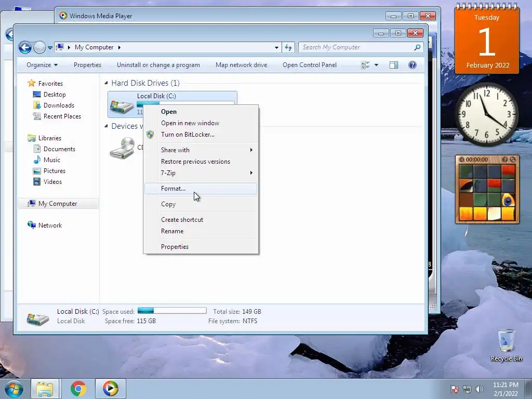Image resolution: width=532 pixels, height=399 pixels.
Task: Click the search magnifier icon
Action: (417, 47)
